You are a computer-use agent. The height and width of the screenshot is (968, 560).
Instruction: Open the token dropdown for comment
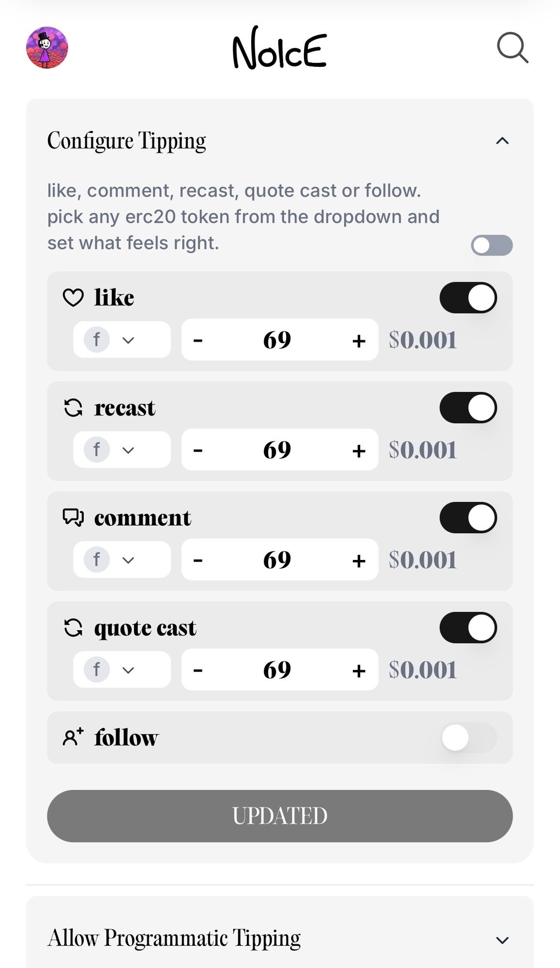click(x=121, y=560)
